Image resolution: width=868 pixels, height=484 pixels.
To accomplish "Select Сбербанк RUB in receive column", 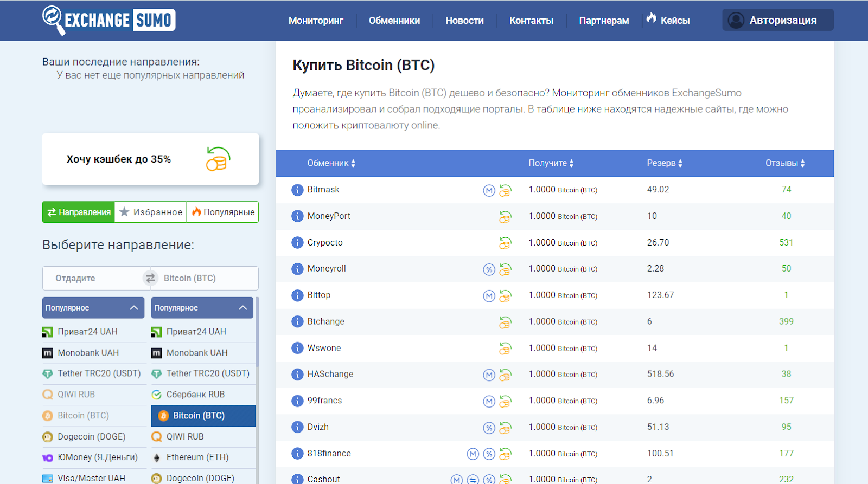I will pyautogui.click(x=202, y=395).
